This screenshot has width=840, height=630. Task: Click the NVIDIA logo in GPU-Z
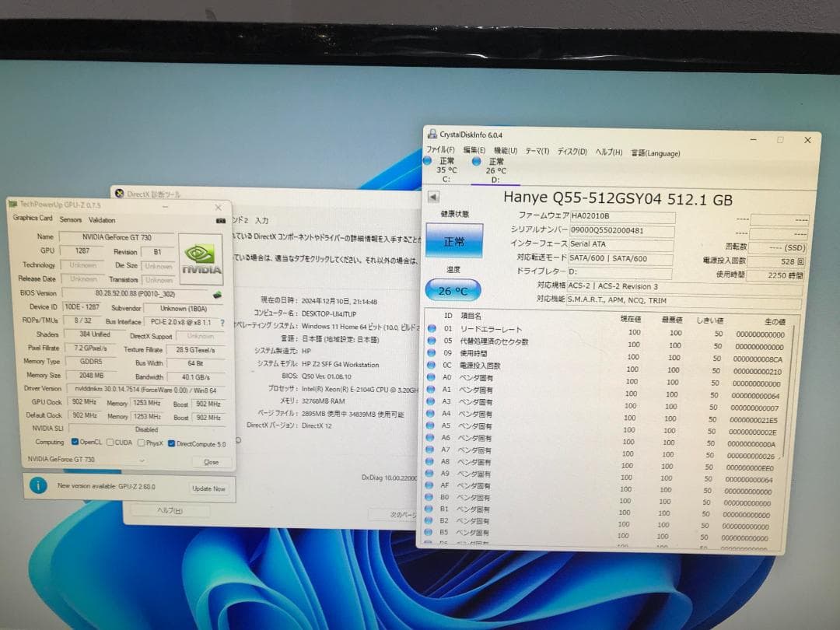point(199,257)
